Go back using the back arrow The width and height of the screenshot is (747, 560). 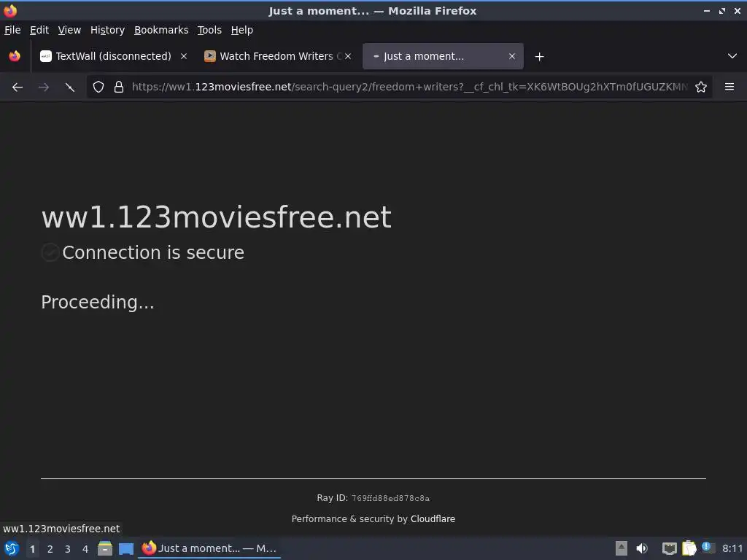[18, 87]
